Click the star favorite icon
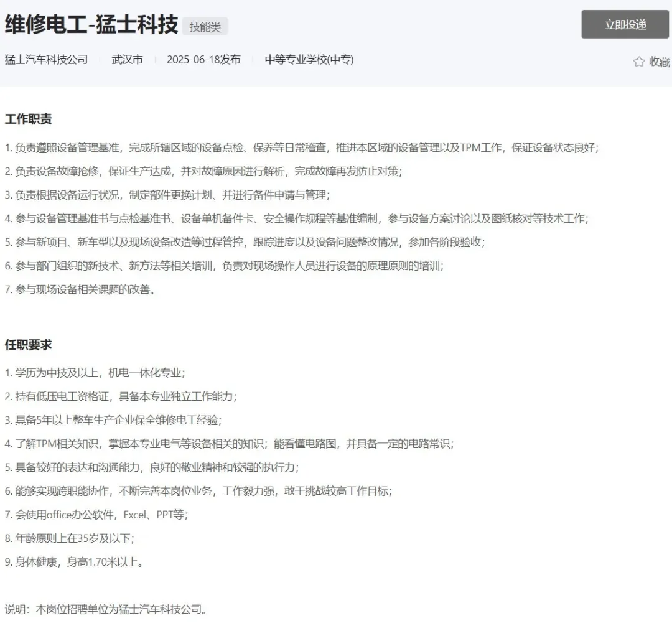 tap(638, 62)
